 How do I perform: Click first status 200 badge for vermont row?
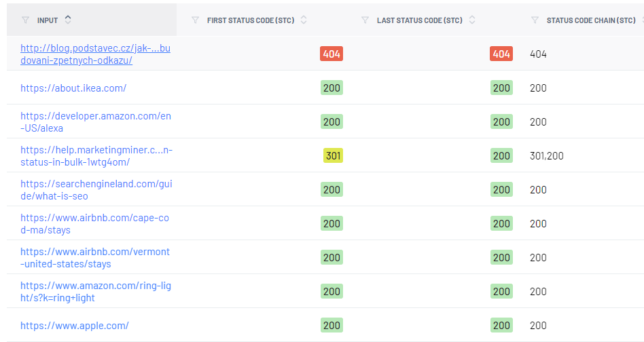pyautogui.click(x=332, y=258)
